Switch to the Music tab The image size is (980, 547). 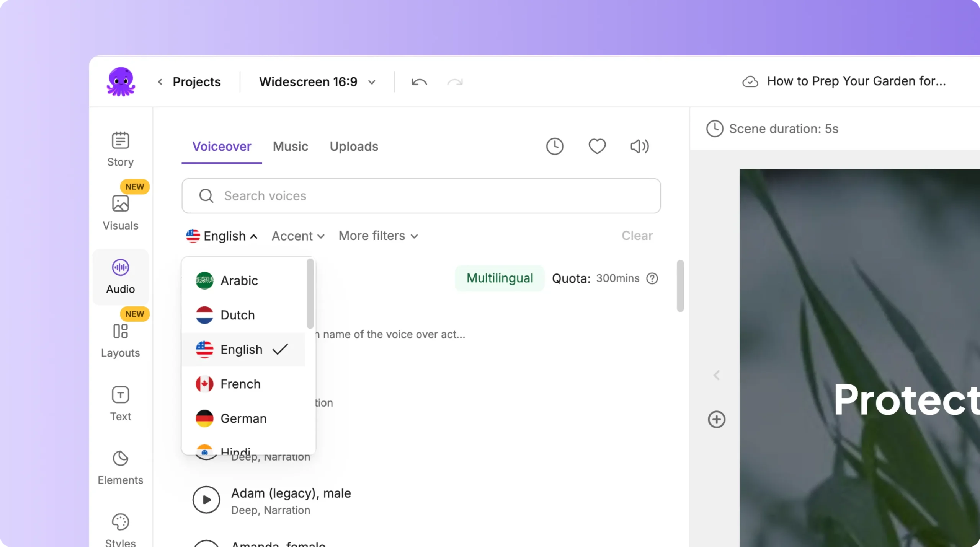[290, 146]
